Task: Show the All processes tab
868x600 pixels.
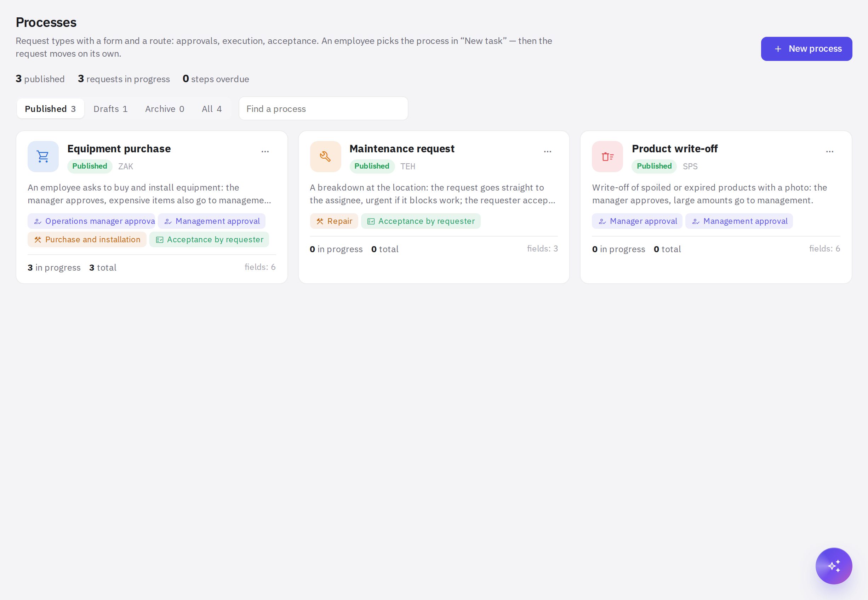Action: [212, 109]
